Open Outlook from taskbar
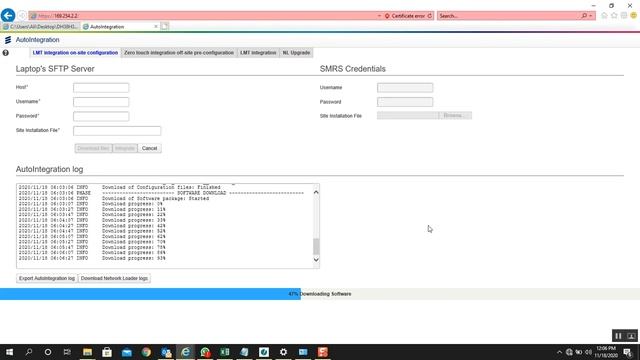 pos(166,352)
